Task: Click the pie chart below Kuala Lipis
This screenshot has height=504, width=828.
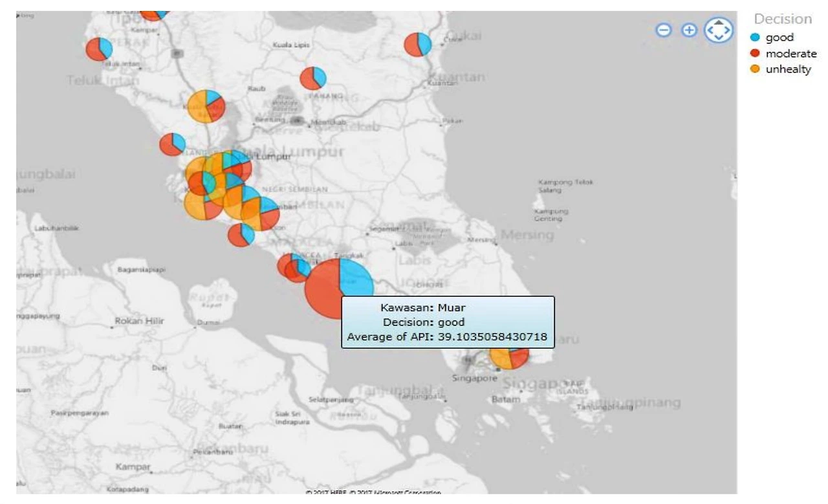Action: click(x=313, y=78)
